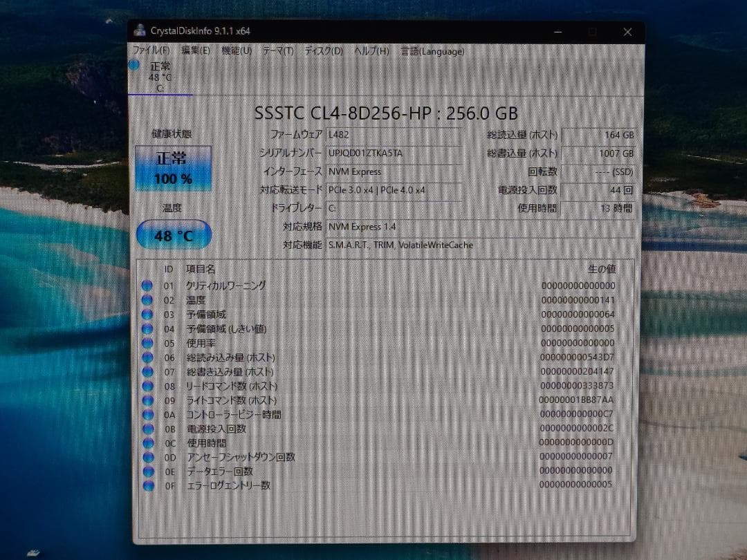Click the features field S.M.A.R.T., TRIM

click(480, 245)
